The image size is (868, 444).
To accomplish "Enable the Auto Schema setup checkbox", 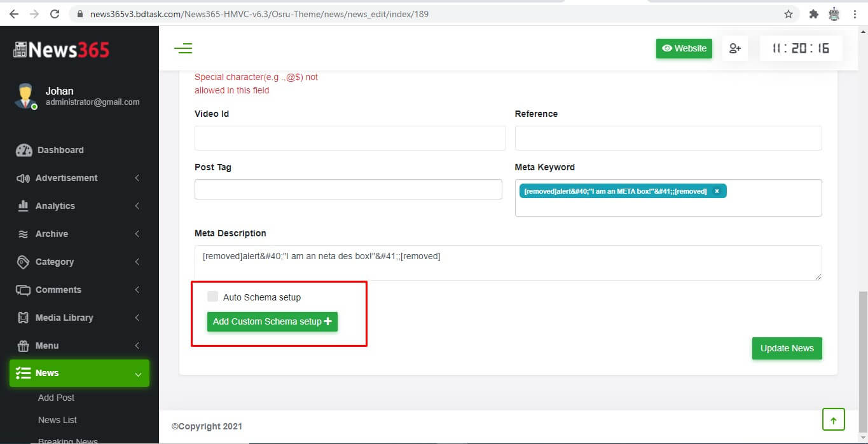I will coord(212,297).
